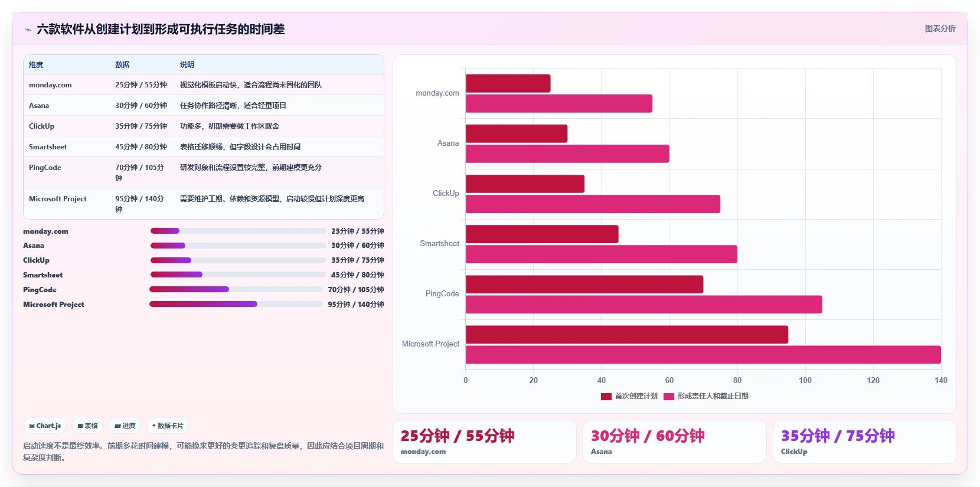Click the table value 45分钟 / 80分钟
This screenshot has width=980, height=487.
coord(141,147)
